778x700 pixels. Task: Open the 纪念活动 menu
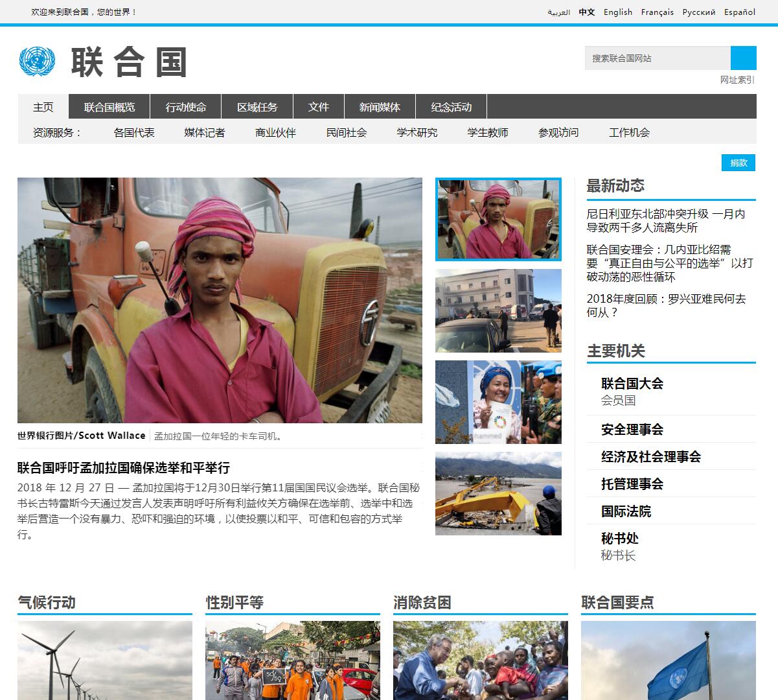(x=452, y=107)
